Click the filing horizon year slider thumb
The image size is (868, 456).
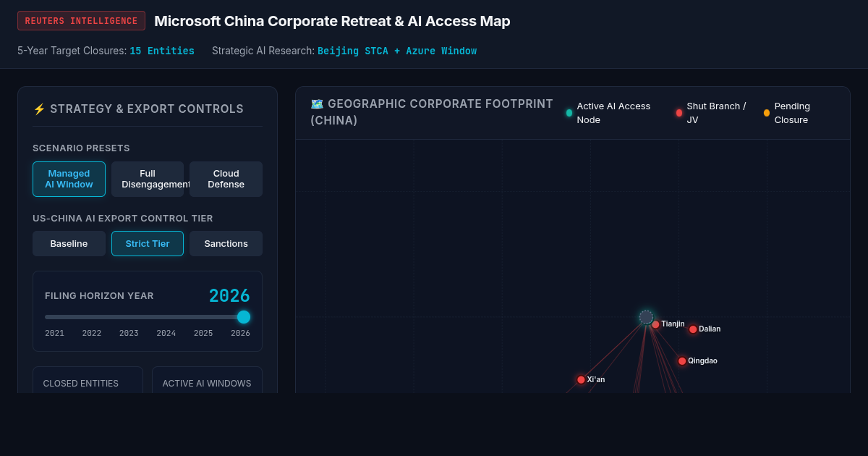[244, 317]
